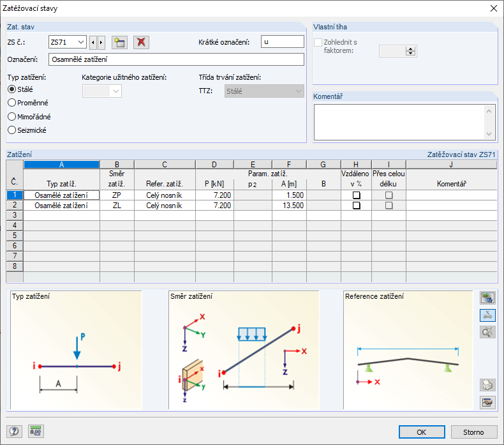The width and height of the screenshot is (504, 445).
Task: Toggle Vzdáleno v % checkbox in row 2
Action: pyautogui.click(x=356, y=206)
